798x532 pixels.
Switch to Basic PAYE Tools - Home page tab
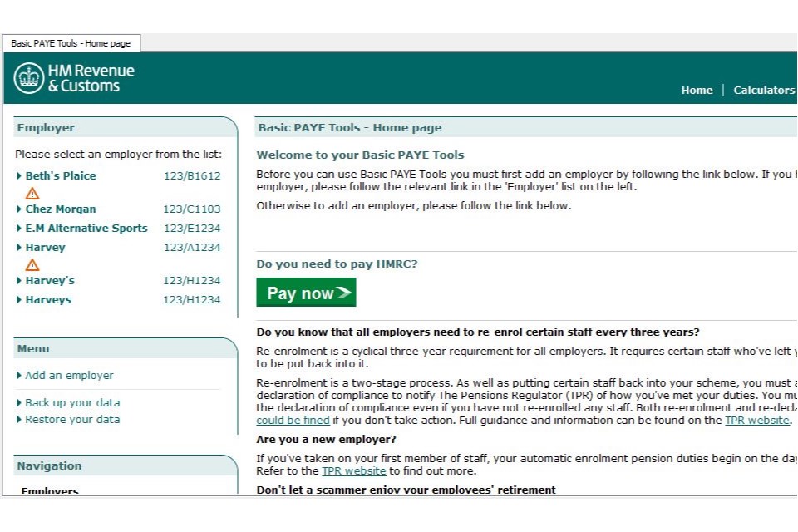[x=71, y=43]
